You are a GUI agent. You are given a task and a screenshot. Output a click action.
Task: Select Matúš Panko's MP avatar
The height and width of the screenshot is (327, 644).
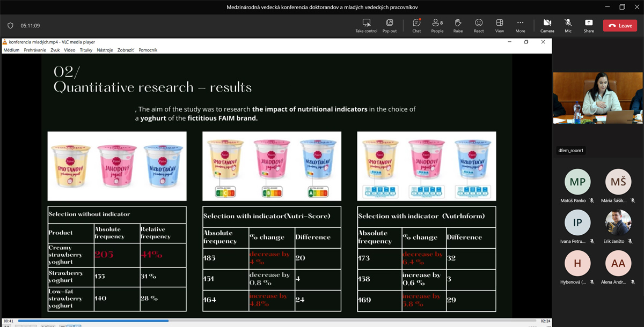pyautogui.click(x=577, y=182)
